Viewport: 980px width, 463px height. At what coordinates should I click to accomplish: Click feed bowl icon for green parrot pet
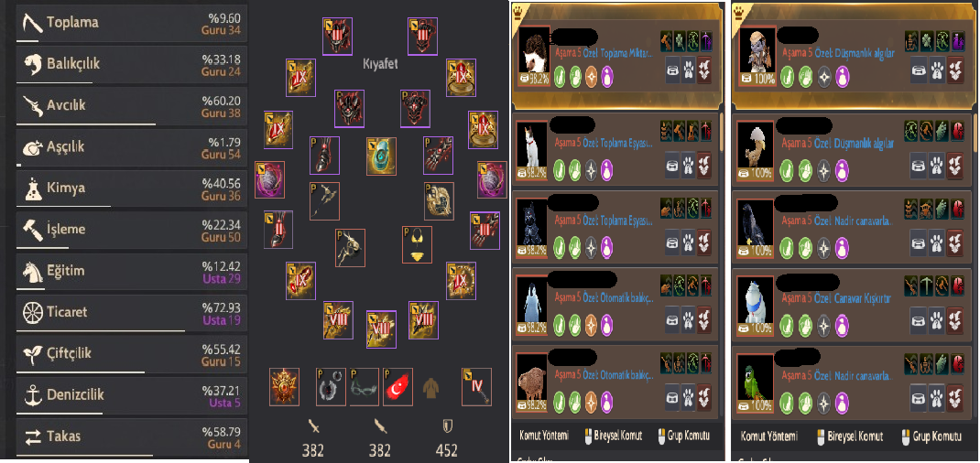click(x=918, y=395)
